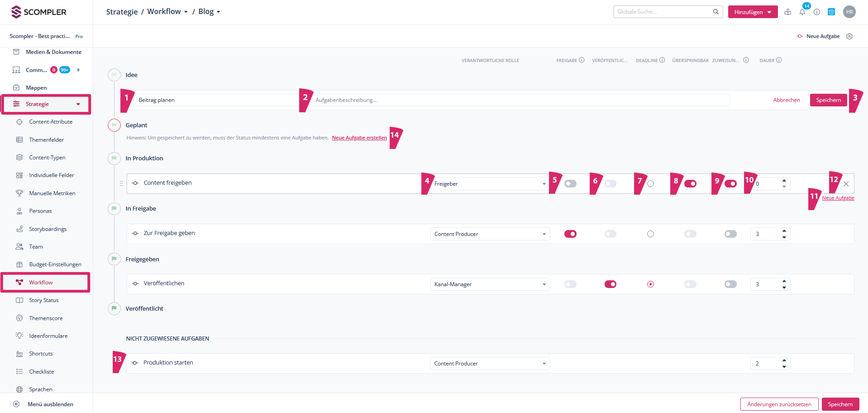Enable Freigabe toggle for Content freigeben
Image resolution: width=868 pixels, height=413 pixels.
pos(570,184)
